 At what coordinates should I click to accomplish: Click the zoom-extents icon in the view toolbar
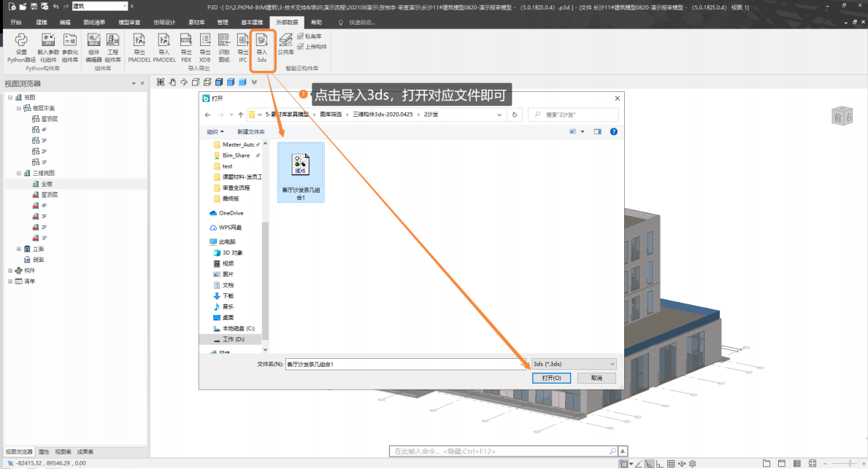tap(161, 82)
